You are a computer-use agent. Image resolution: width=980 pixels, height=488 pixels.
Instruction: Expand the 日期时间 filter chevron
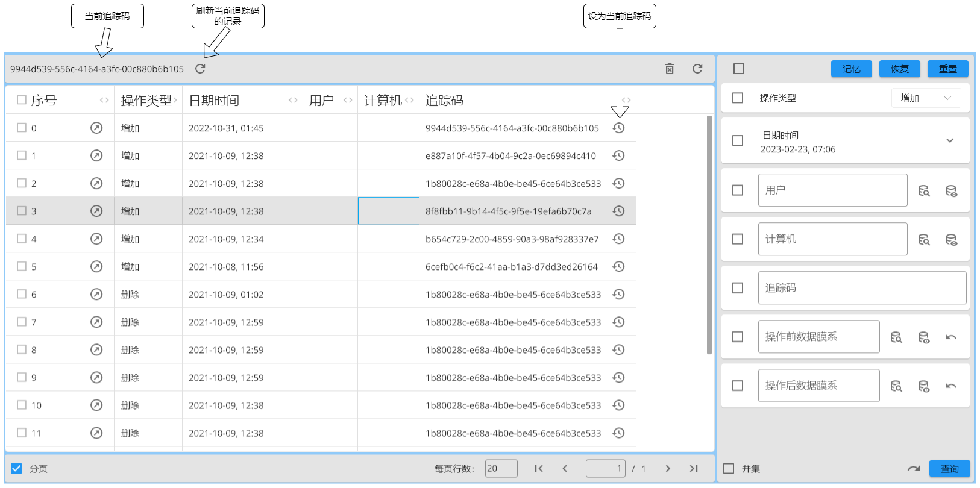pos(950,140)
